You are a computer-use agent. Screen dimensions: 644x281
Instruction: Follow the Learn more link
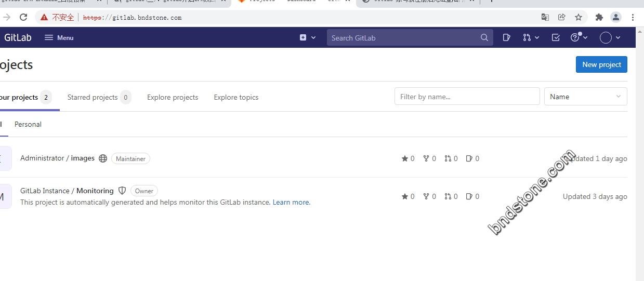coord(292,202)
